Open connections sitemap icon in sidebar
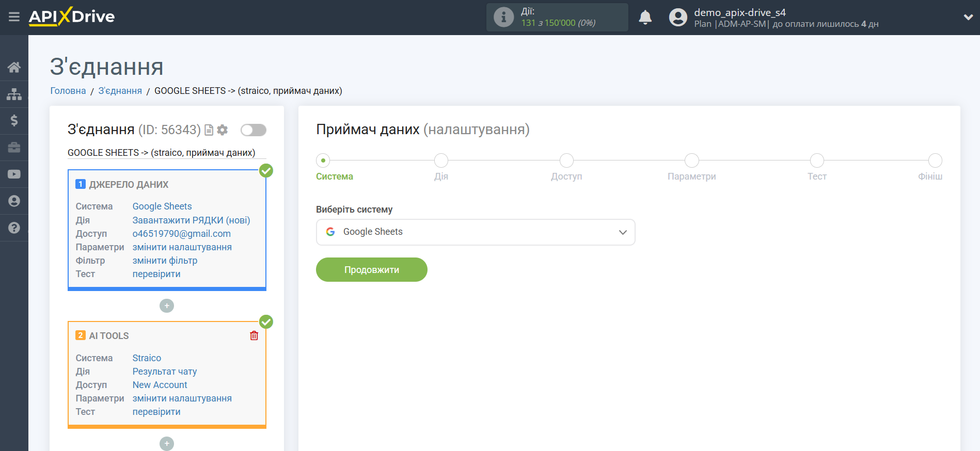This screenshot has width=980, height=451. [14, 94]
